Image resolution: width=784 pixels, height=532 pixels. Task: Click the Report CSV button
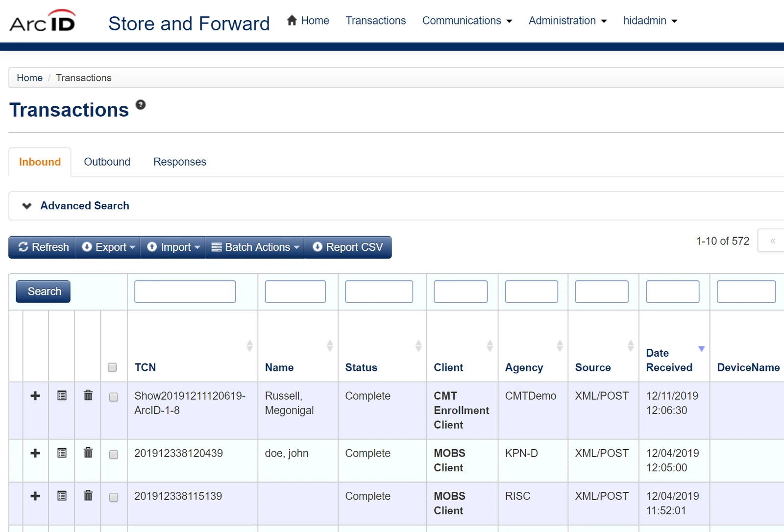point(348,247)
